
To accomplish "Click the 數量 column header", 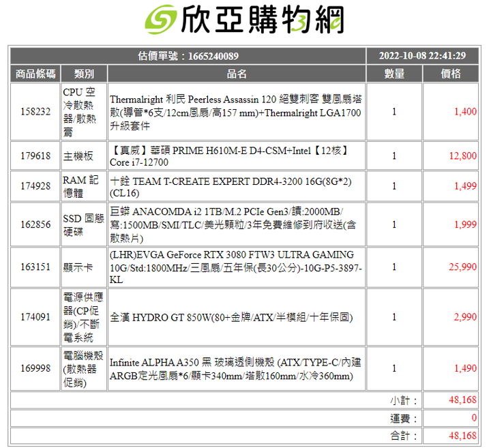I will pos(394,74).
